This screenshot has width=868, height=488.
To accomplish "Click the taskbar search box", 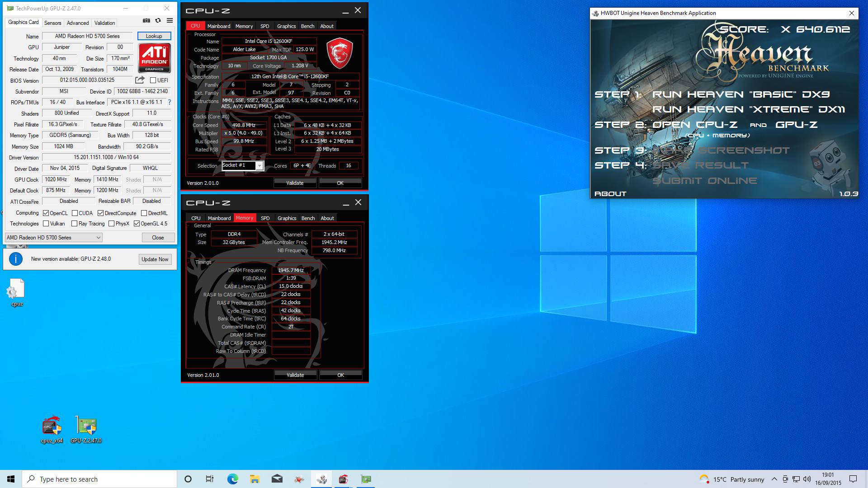I will pyautogui.click(x=99, y=479).
